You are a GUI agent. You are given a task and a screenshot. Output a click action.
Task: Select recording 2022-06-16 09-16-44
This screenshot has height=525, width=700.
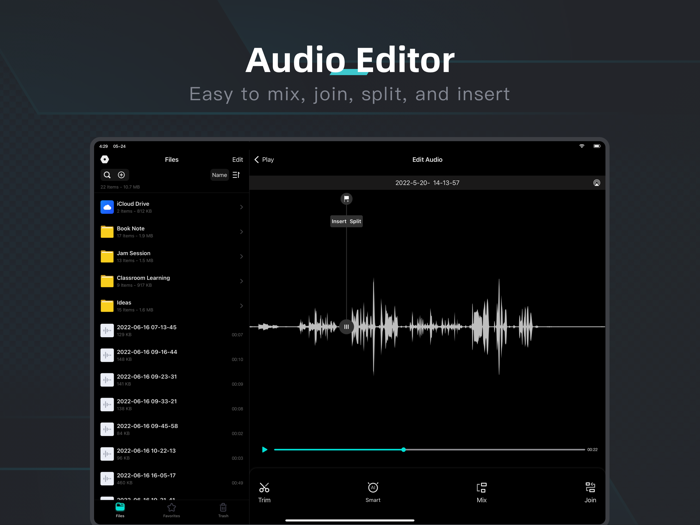click(171, 355)
